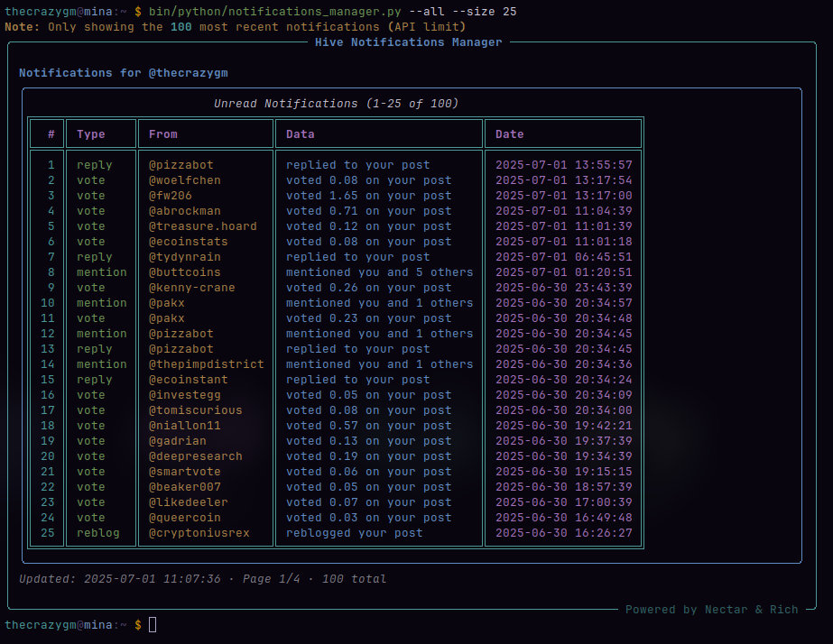
Task: Click @buttcoins sender name
Action: click(x=185, y=272)
